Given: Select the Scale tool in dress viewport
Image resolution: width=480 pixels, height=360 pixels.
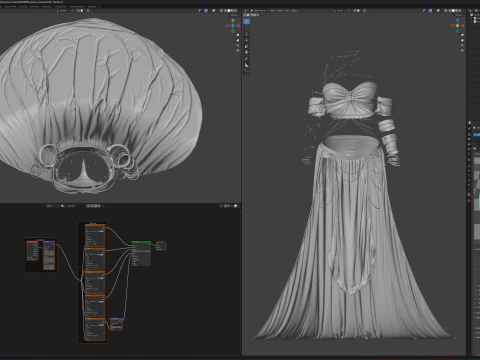Looking at the screenshot, I should 246,46.
